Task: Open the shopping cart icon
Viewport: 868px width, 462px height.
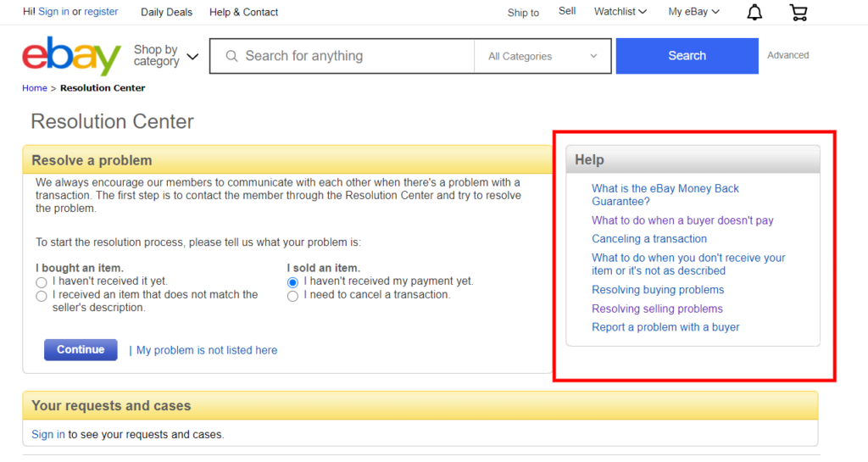Action: click(798, 12)
